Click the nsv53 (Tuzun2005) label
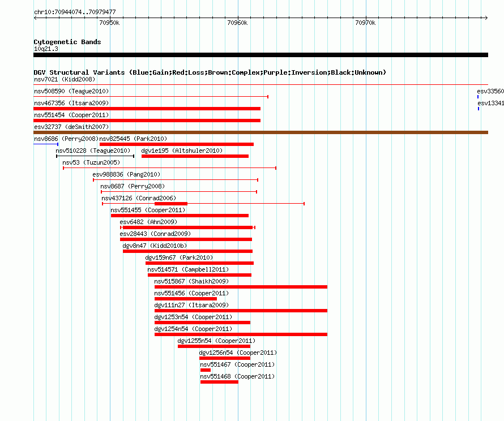Image resolution: width=504 pixels, height=421 pixels. (x=91, y=162)
